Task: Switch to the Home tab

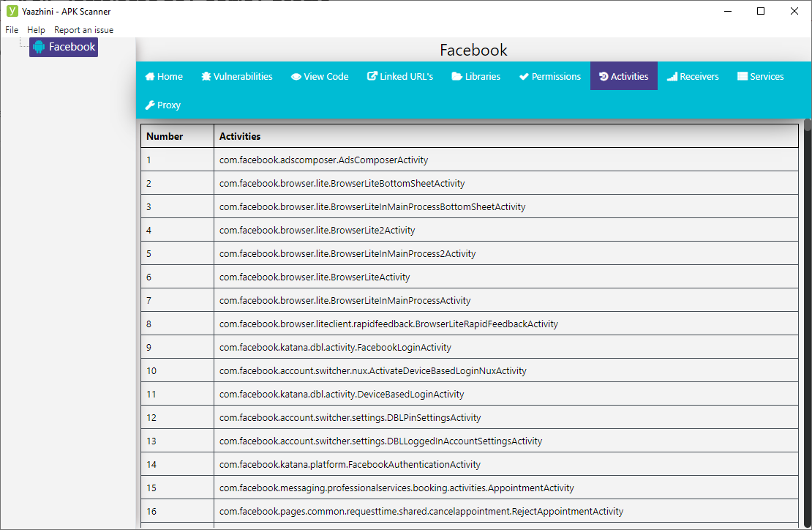Action: tap(164, 76)
